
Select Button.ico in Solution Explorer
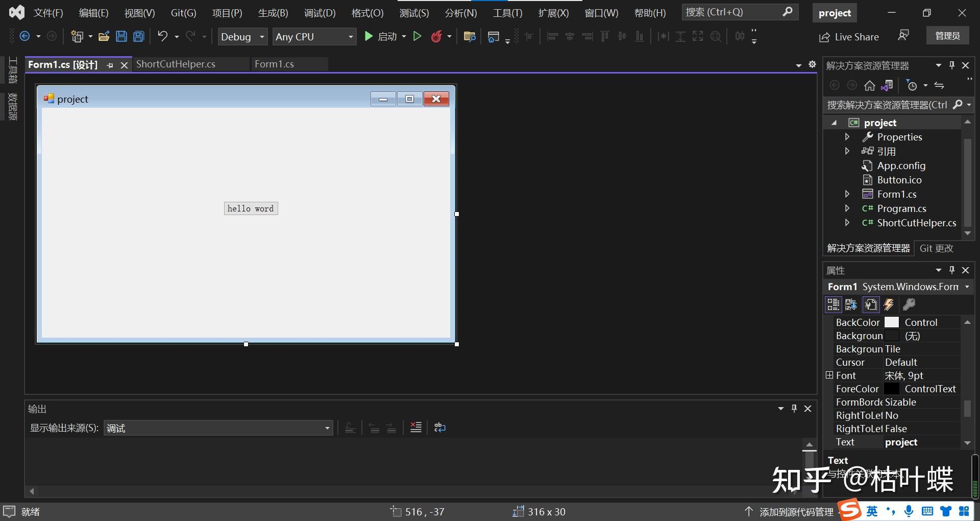pos(899,180)
